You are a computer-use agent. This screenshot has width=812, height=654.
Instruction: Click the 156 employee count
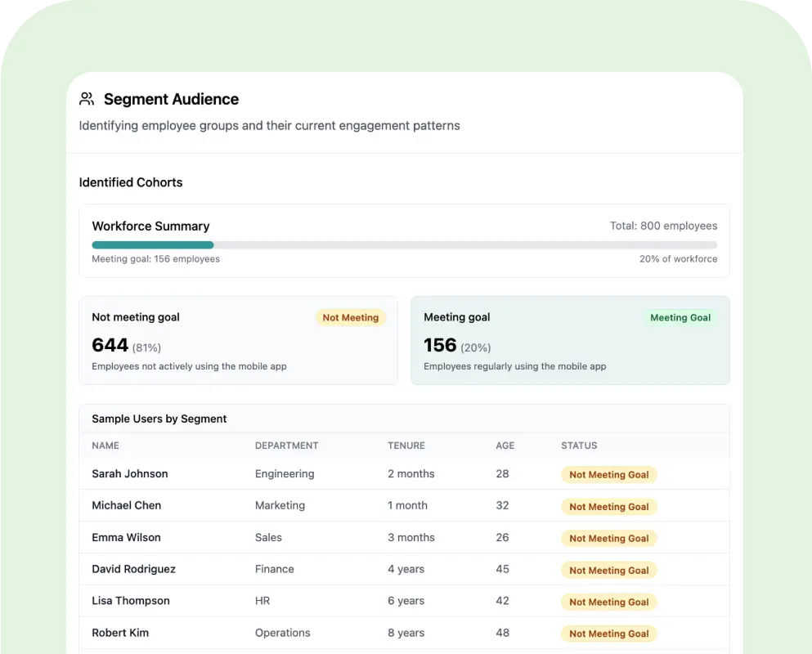(440, 345)
